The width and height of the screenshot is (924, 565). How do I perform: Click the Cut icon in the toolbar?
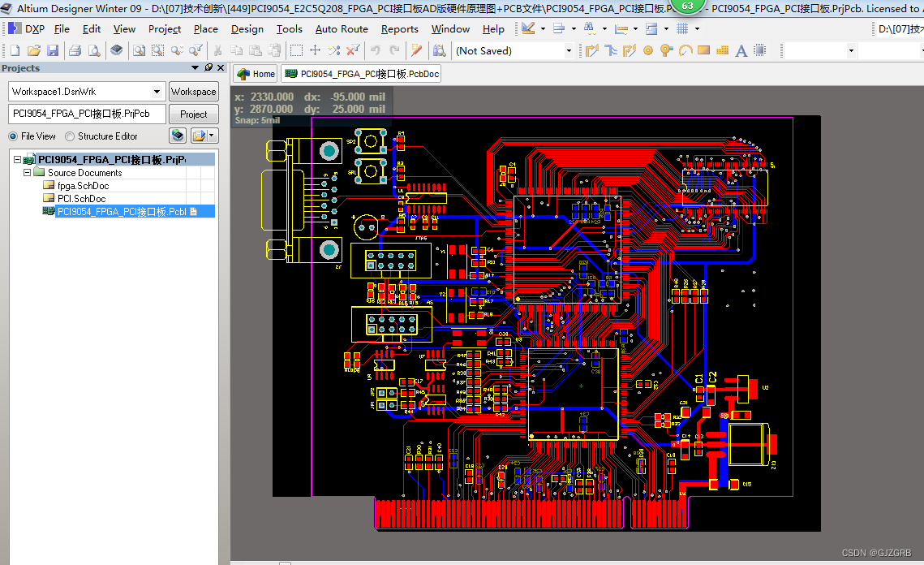click(217, 50)
